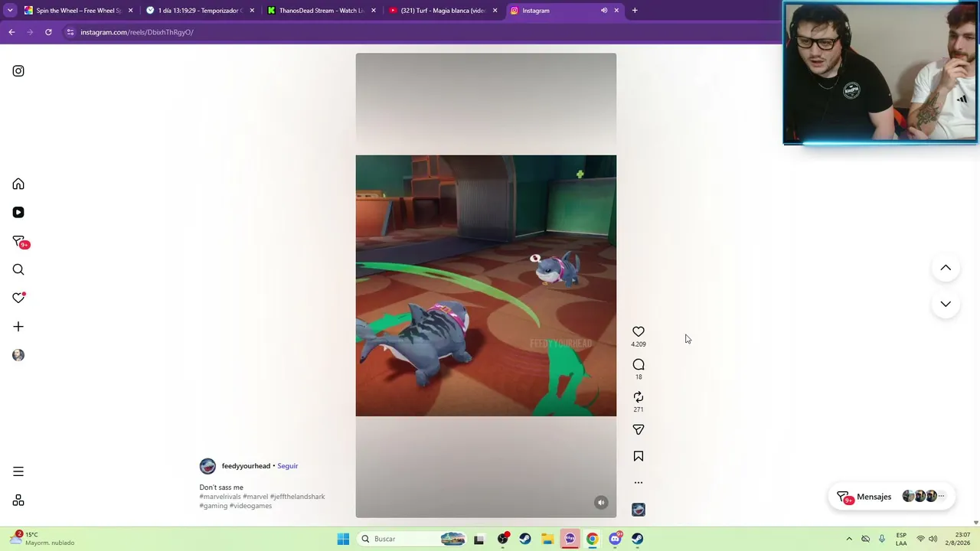View site information icon in address bar
980x551 pixels.
(70, 32)
